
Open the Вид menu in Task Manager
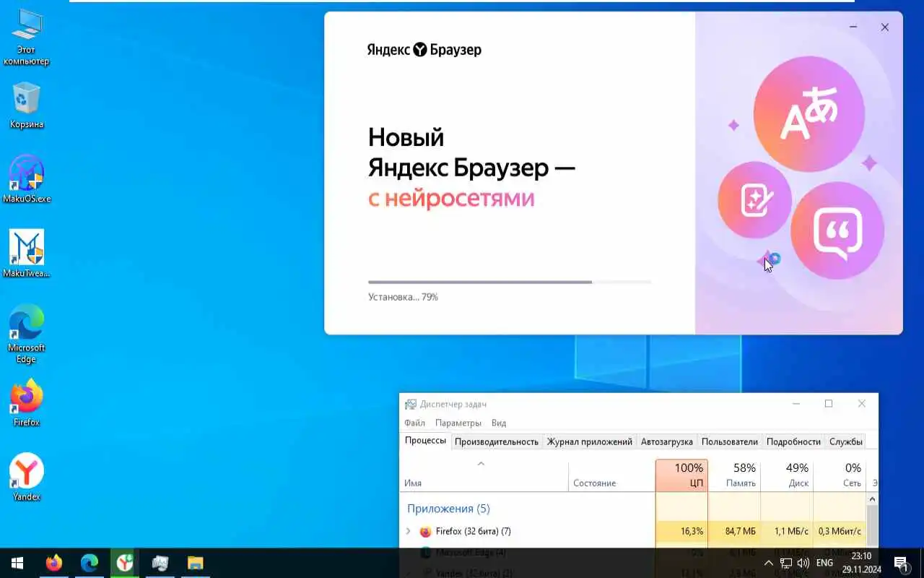pyautogui.click(x=499, y=423)
